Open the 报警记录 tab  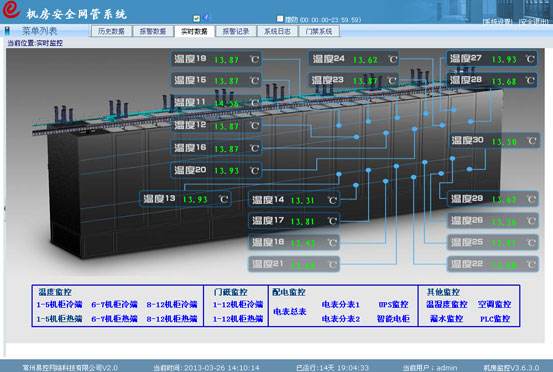coord(236,31)
